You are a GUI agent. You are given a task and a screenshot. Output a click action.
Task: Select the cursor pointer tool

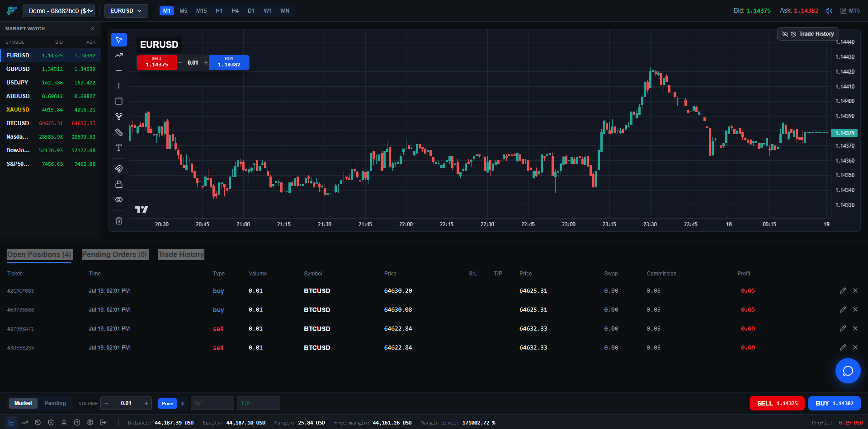pos(119,40)
